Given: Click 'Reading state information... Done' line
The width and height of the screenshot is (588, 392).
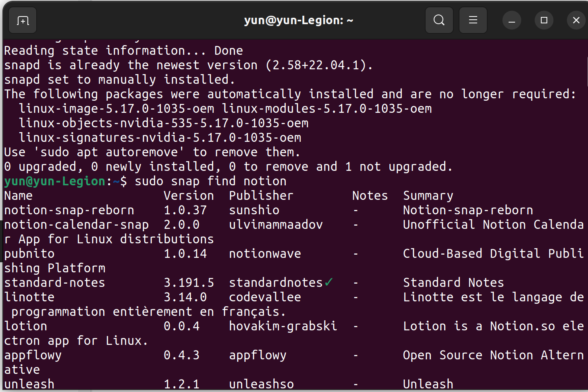Looking at the screenshot, I should click(124, 51).
